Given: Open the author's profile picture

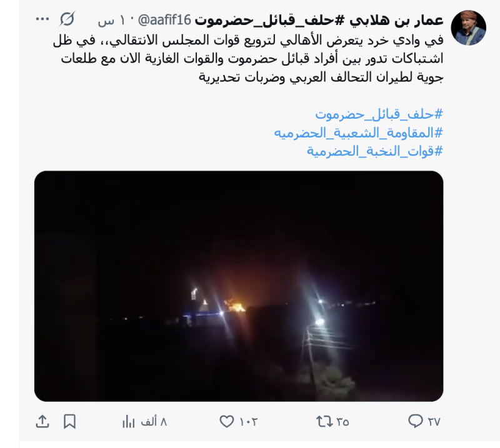Looking at the screenshot, I should 468,27.
